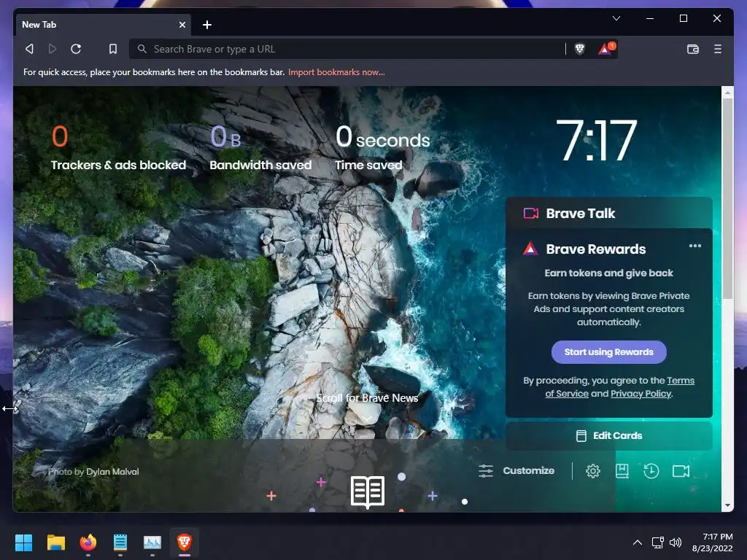
Task: Focus the Search Brave or type a URL field
Action: 349,49
